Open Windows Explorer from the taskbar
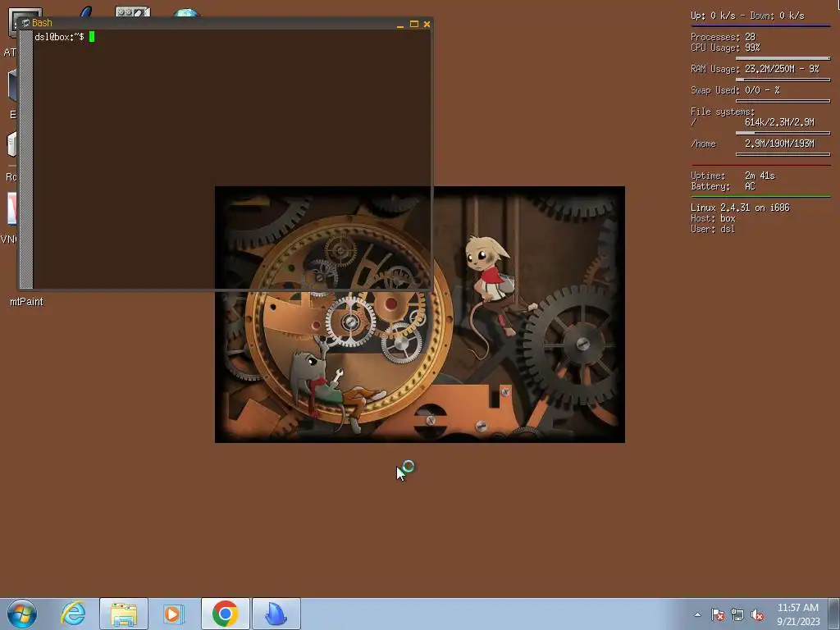 pyautogui.click(x=124, y=614)
